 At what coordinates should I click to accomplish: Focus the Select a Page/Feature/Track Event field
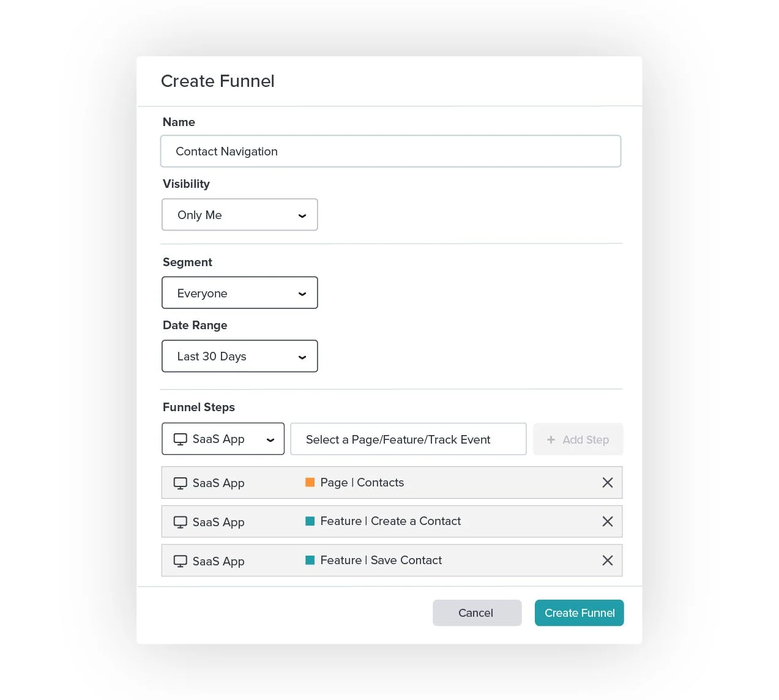click(x=408, y=439)
